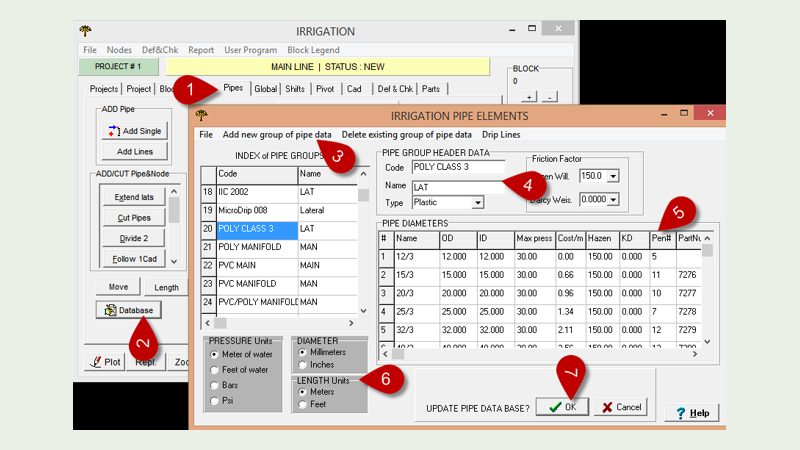
Task: Select Meters as the length unit
Action: coord(303,392)
